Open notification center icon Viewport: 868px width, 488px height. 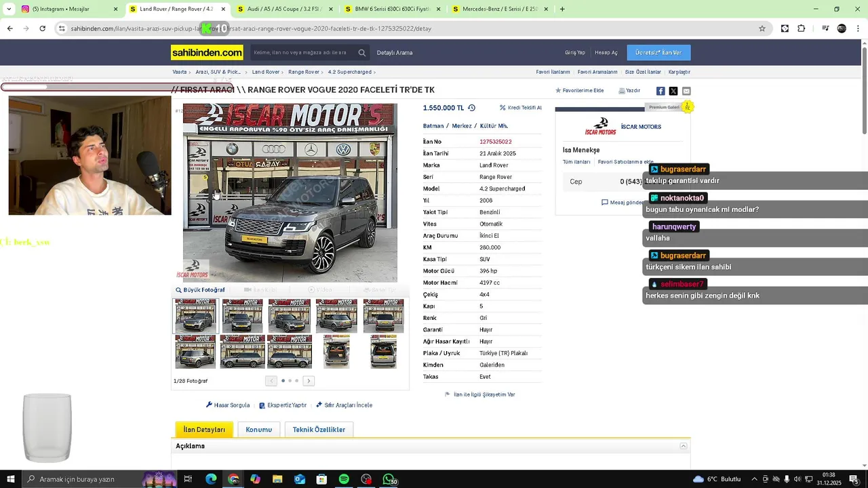[x=854, y=479]
